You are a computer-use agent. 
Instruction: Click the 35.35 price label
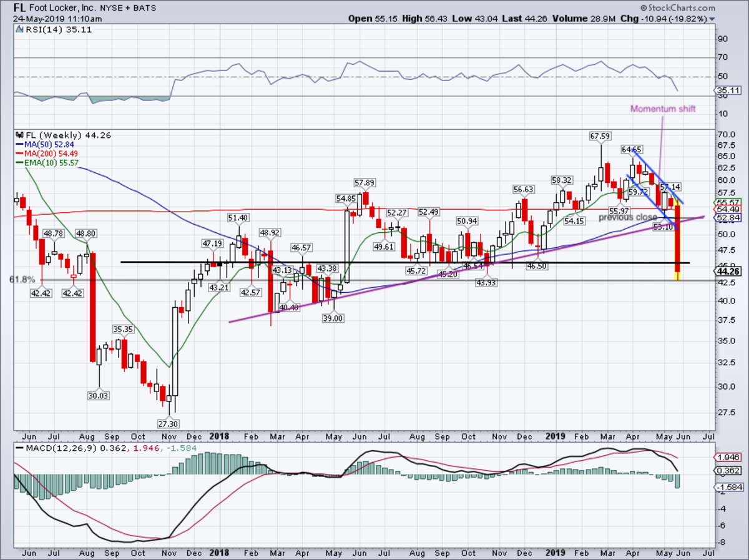[123, 328]
